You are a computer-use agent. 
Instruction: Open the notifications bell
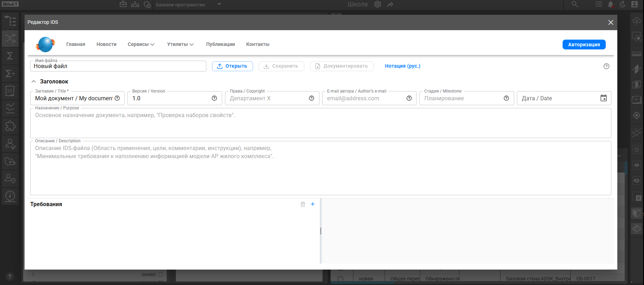pos(611,4)
